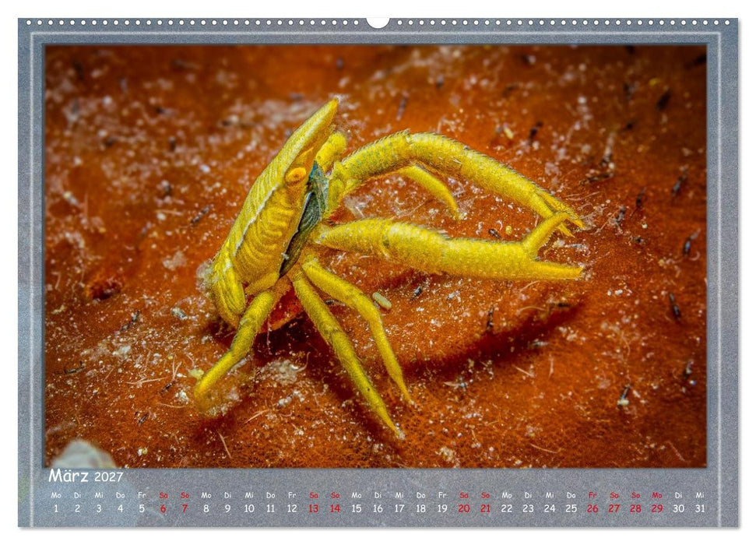This screenshot has height=545, width=756.
Task: Select date 31 on the calendar
Action: 700,508
